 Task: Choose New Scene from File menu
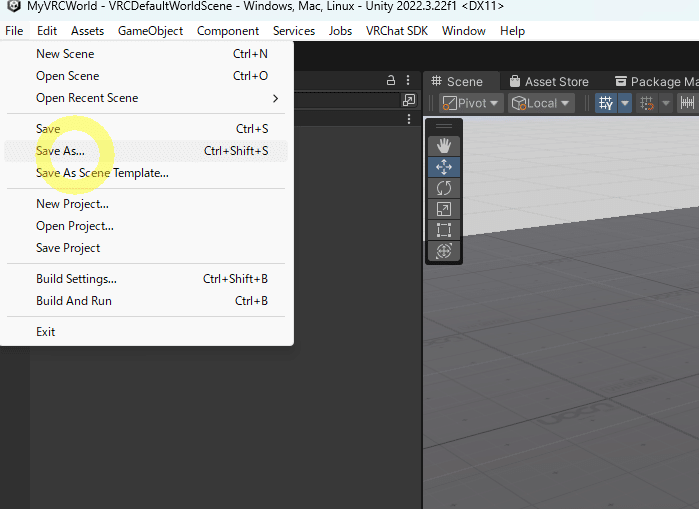(146, 54)
